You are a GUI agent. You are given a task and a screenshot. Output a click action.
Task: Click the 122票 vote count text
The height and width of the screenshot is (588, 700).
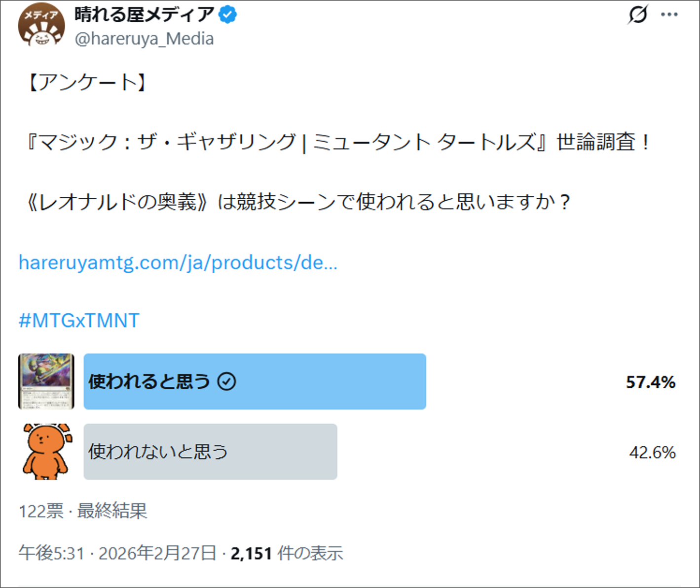[41, 511]
